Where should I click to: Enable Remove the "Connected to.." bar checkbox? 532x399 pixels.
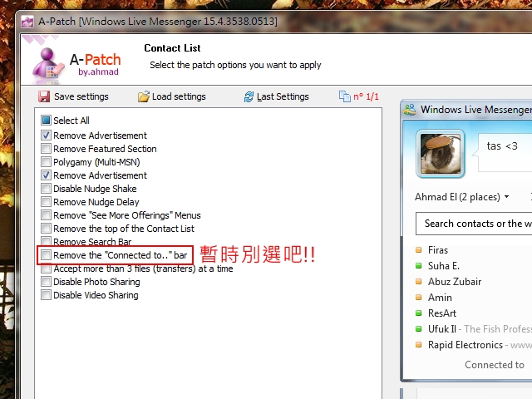(46, 254)
